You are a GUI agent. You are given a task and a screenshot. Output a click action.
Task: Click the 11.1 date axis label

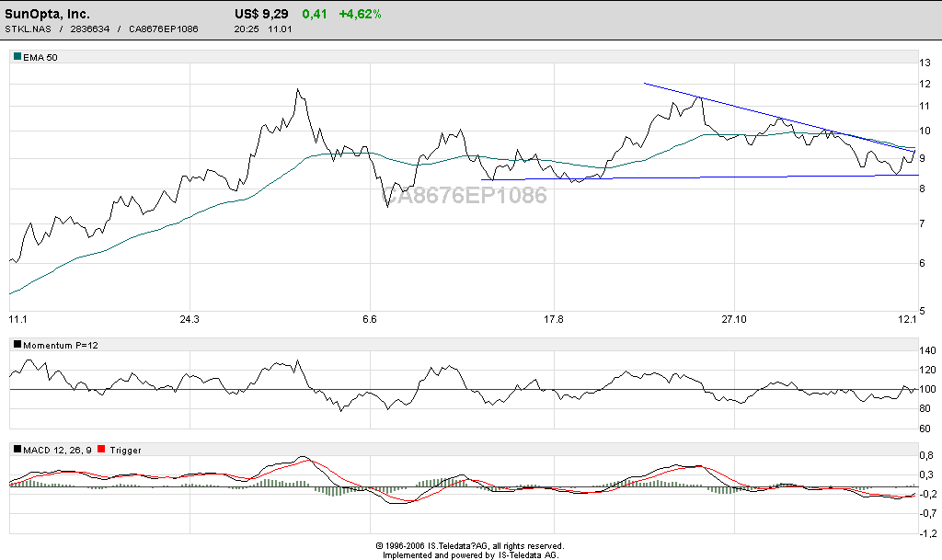click(x=18, y=319)
